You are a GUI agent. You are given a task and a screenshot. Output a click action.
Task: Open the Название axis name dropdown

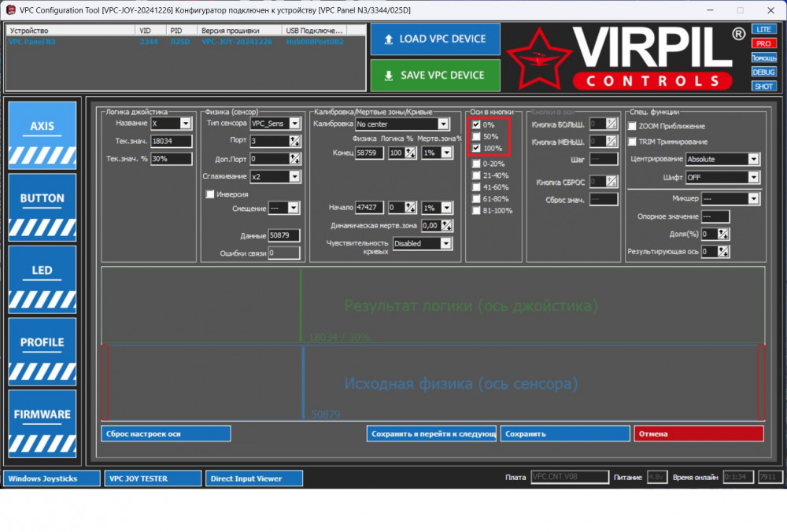[186, 123]
